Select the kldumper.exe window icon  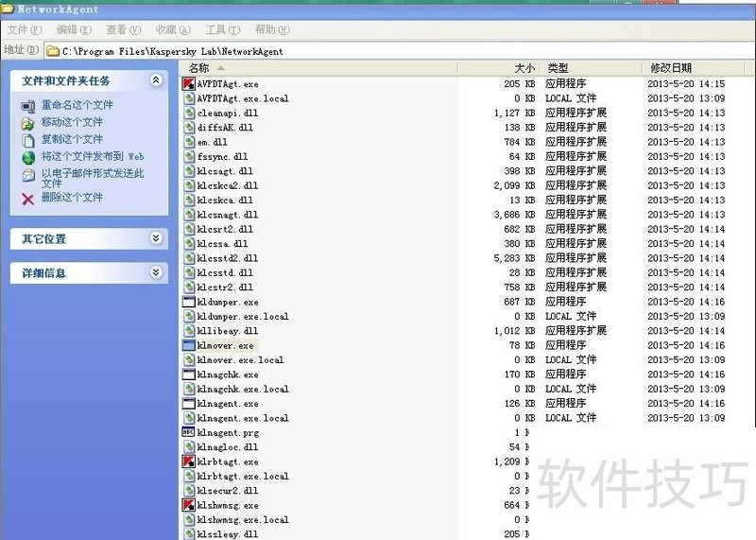[189, 302]
